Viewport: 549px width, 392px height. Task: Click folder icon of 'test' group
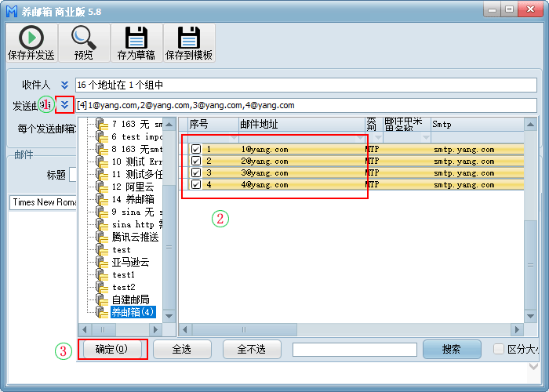click(102, 250)
